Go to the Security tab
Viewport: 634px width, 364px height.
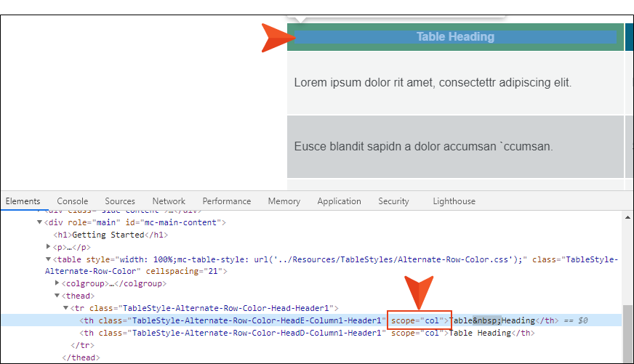(x=393, y=201)
